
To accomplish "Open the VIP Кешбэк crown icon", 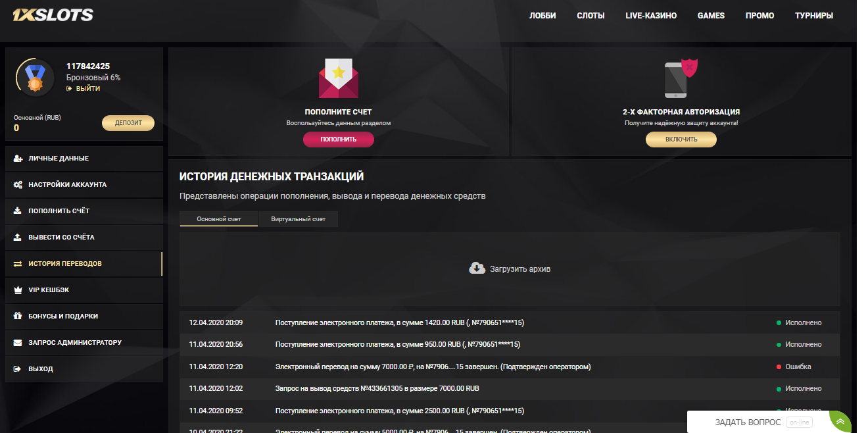I will tap(16, 290).
